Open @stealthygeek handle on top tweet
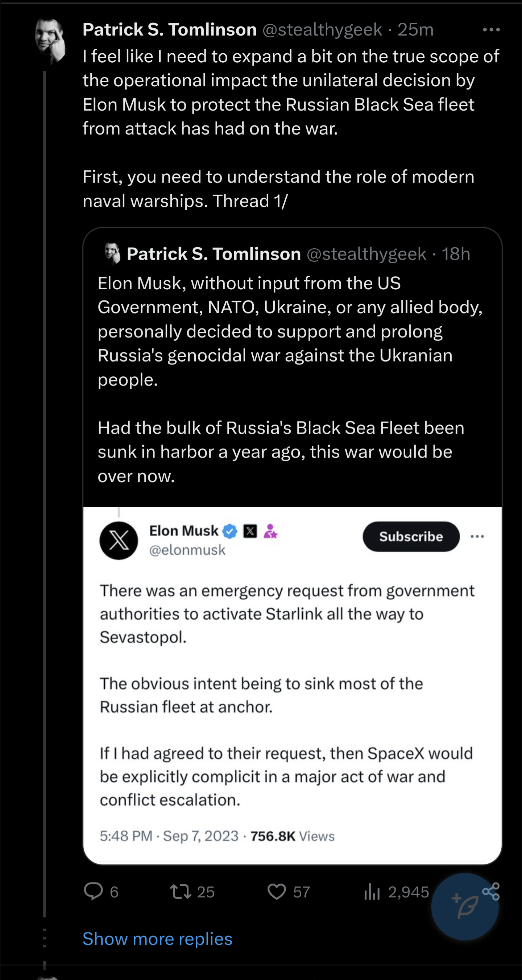This screenshot has width=522, height=980. [322, 29]
